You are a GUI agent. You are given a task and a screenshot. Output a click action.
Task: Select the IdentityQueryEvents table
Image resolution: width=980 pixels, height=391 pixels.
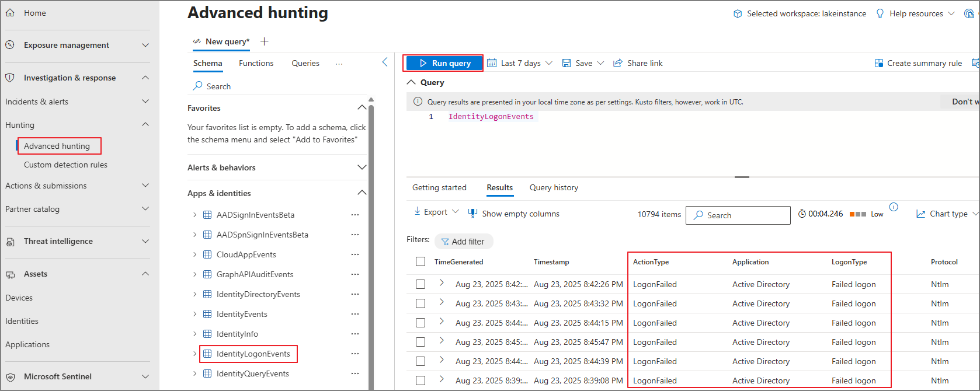[252, 373]
